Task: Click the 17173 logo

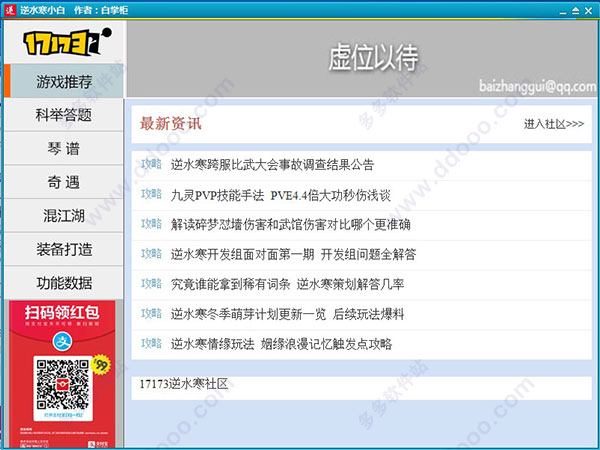Action: [67, 41]
